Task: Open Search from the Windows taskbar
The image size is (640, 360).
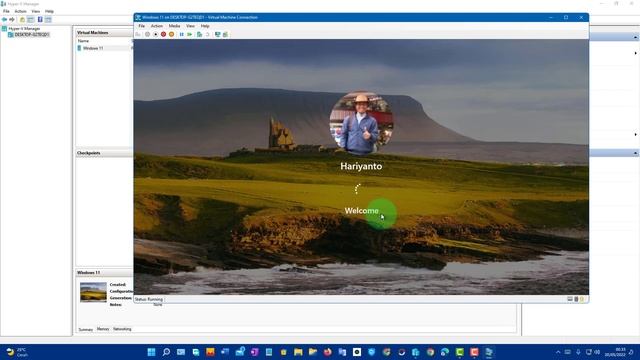Action: click(x=166, y=352)
